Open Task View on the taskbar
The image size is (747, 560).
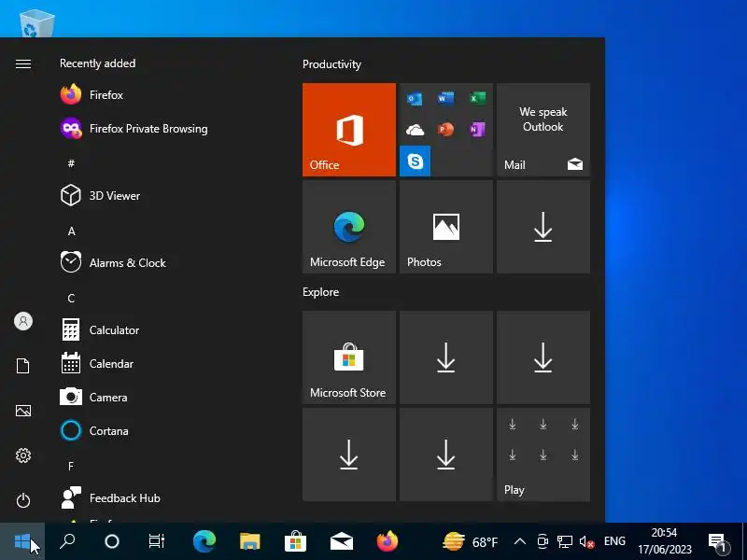[157, 541]
